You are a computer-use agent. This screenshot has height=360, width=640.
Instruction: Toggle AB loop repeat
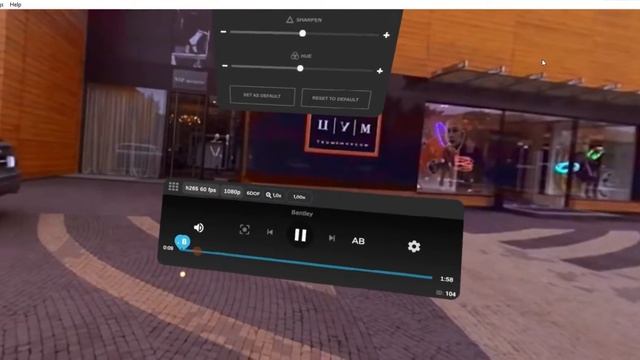(358, 241)
